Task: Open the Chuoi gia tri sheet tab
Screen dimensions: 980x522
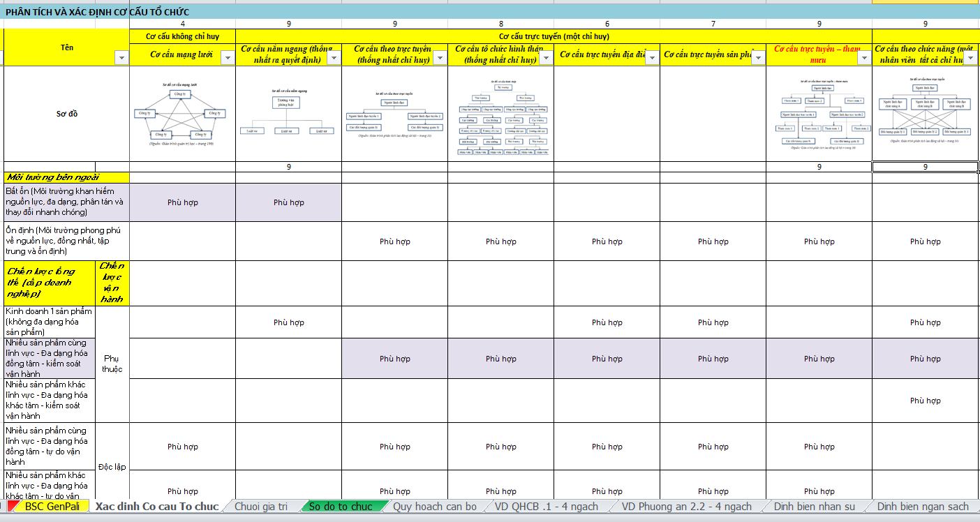Action: [x=260, y=507]
